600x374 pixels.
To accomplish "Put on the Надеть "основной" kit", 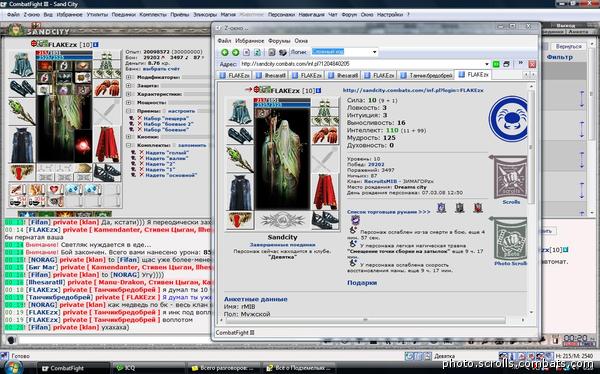I will coord(171,175).
